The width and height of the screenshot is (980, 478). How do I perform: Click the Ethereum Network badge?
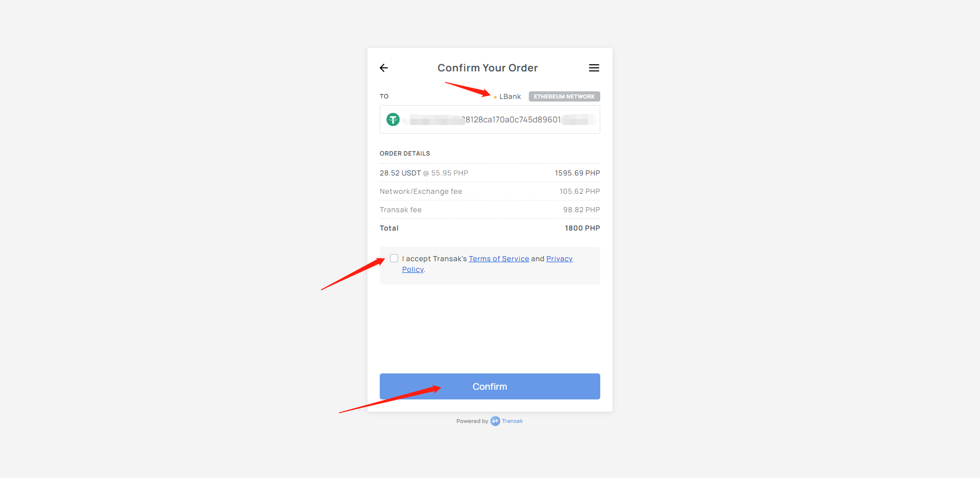tap(564, 96)
